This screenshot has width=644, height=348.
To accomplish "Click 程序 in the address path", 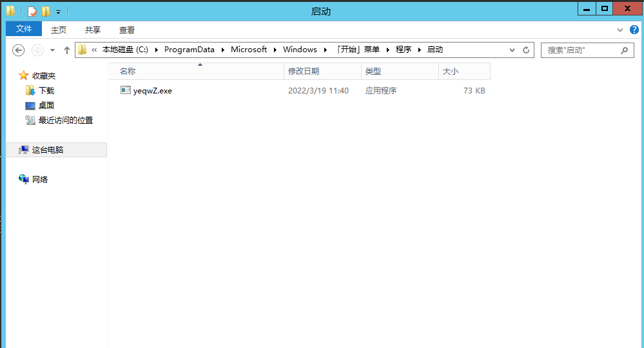I will click(x=404, y=50).
